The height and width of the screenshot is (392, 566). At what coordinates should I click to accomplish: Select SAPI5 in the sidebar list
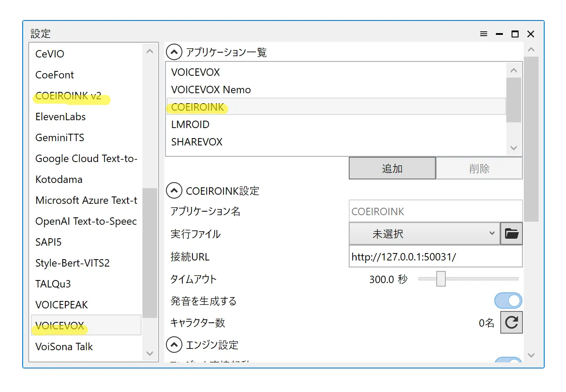tap(86, 242)
